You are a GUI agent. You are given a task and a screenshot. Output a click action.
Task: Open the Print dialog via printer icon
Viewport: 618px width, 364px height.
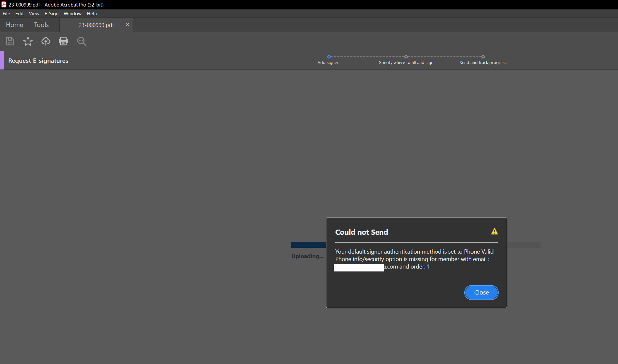[x=63, y=41]
